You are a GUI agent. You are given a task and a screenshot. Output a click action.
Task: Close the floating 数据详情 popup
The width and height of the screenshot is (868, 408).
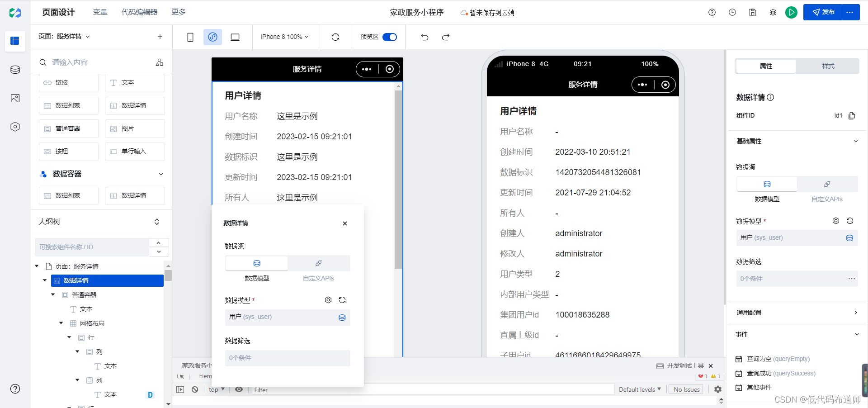pyautogui.click(x=345, y=223)
